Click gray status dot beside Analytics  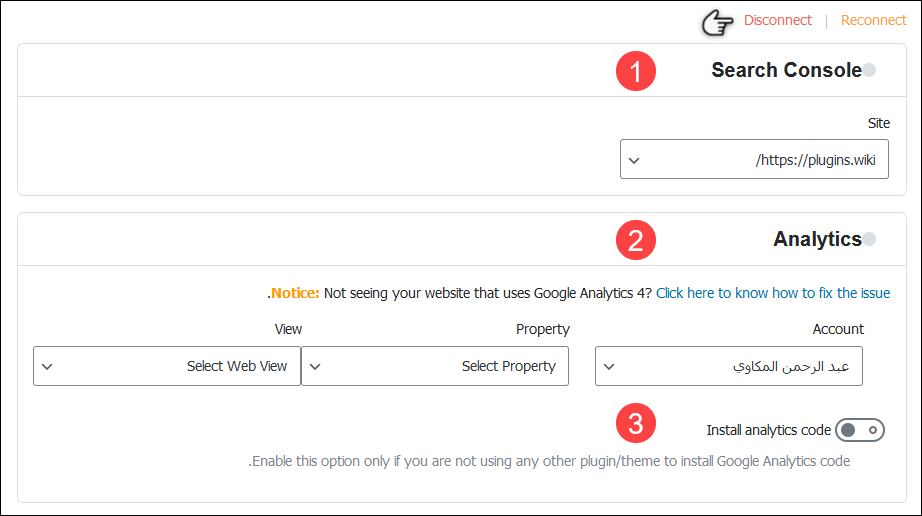(x=869, y=239)
